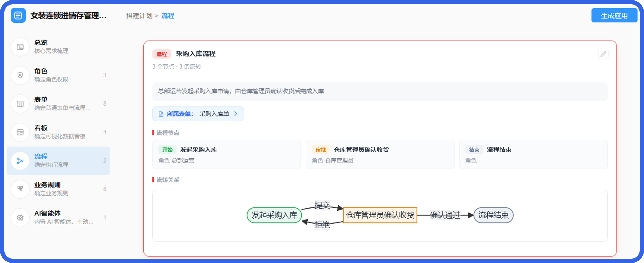
Task: Click the 角色 仓库管理员 text
Action: pos(333,161)
